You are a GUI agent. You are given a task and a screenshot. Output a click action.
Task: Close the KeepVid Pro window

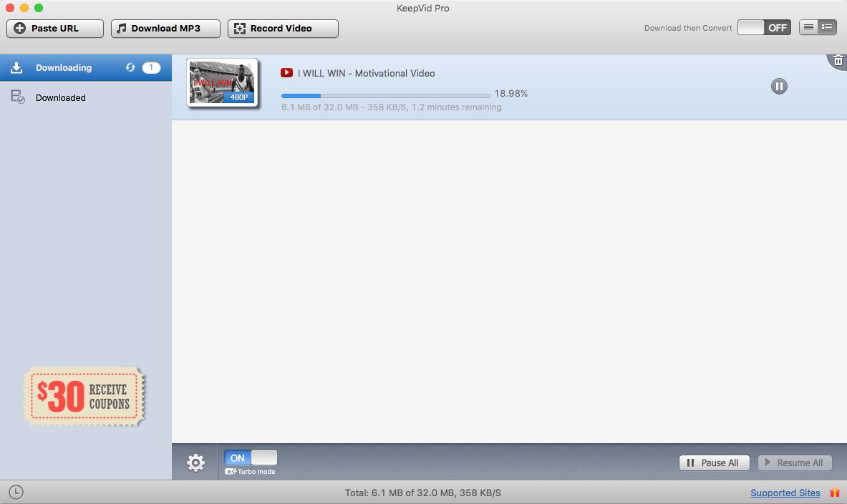tap(10, 8)
